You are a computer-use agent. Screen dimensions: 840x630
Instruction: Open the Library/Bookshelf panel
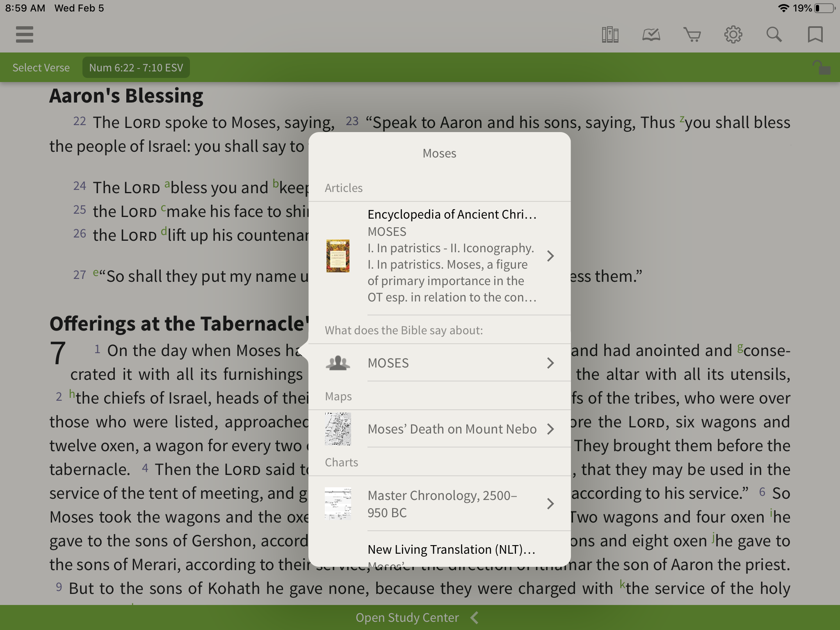[x=609, y=34]
